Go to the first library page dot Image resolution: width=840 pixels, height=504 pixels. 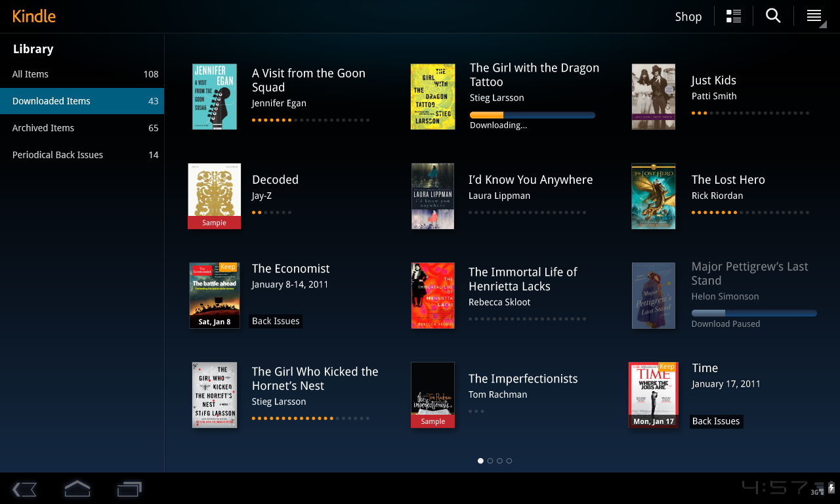(x=480, y=461)
